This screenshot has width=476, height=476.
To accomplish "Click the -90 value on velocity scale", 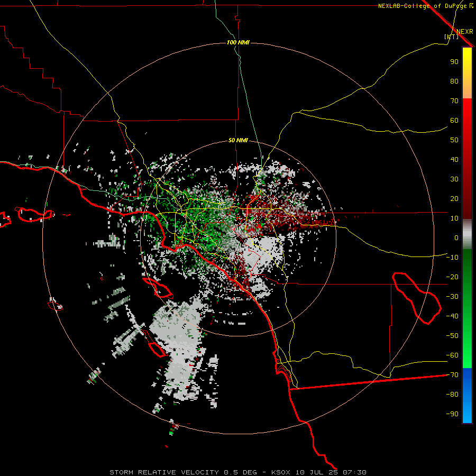I will click(x=452, y=414).
